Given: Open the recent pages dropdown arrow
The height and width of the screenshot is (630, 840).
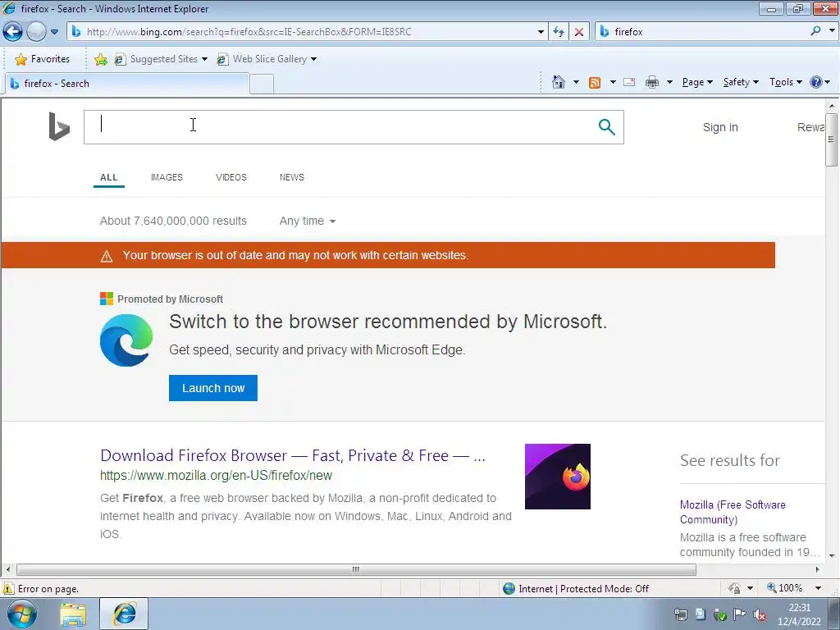Looking at the screenshot, I should [54, 32].
